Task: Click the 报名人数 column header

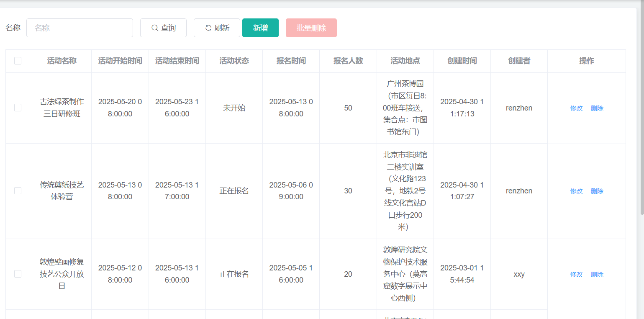Action: coord(348,61)
